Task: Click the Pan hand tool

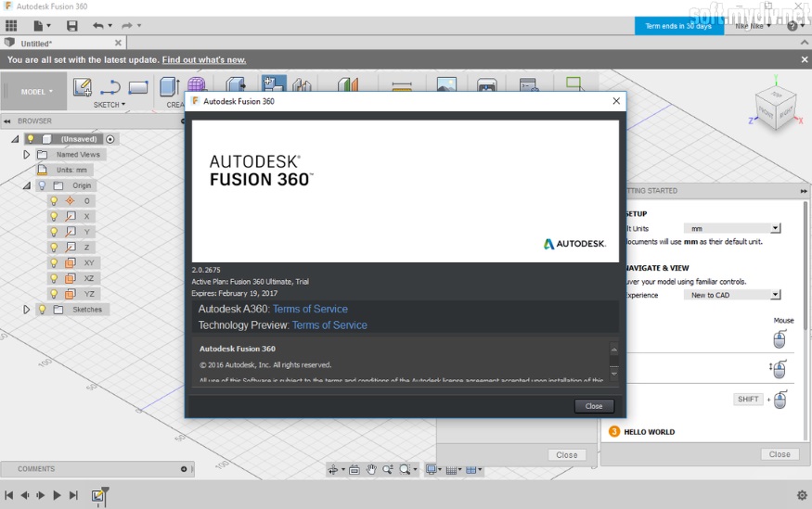Action: click(371, 470)
